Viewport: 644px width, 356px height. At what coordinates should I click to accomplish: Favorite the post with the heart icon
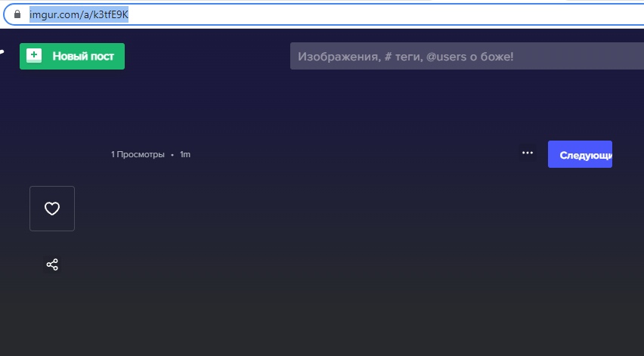pyautogui.click(x=52, y=209)
